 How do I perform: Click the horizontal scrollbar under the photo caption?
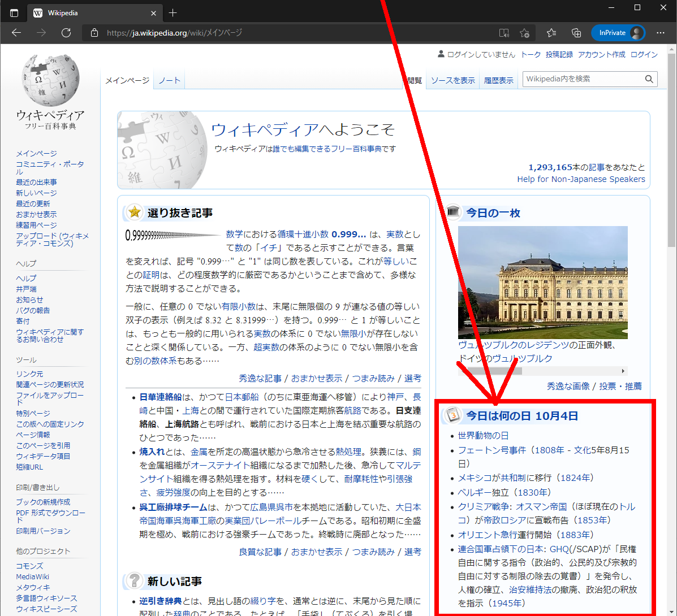543,371
